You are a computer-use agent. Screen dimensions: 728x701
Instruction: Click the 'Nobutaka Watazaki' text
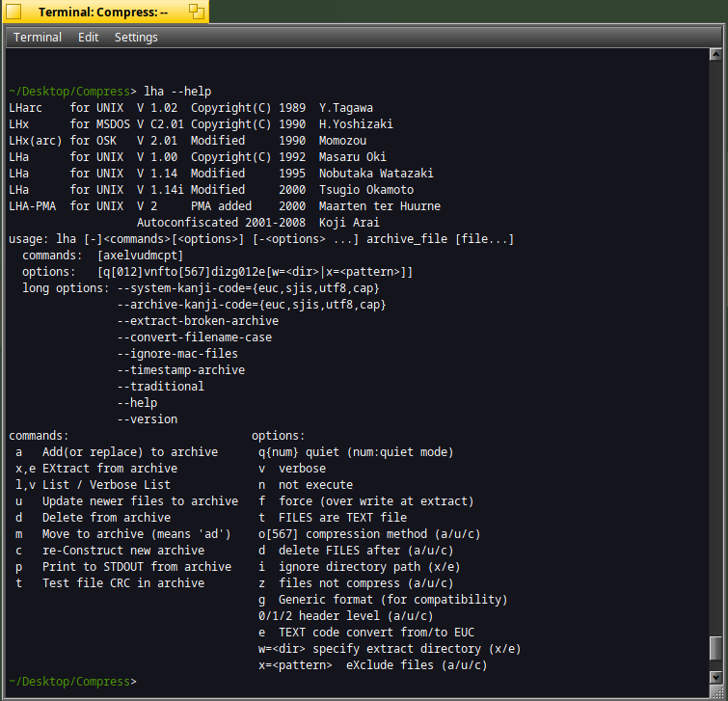376,174
